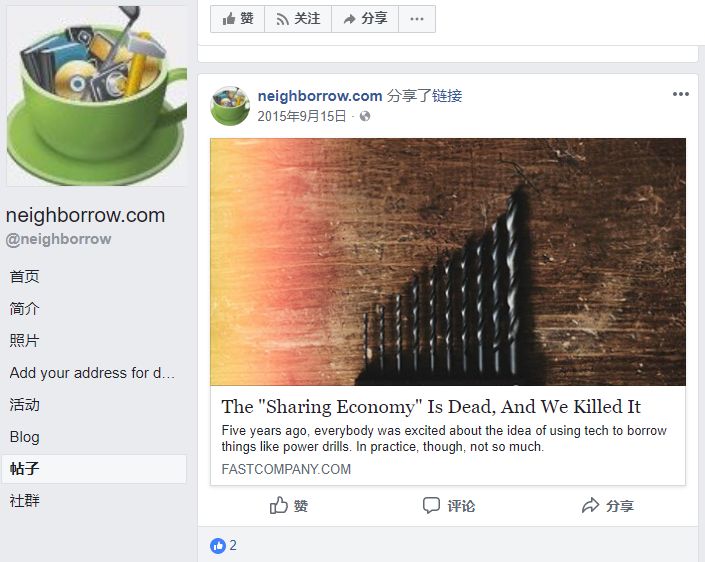Open the page's three-dots more options button
The height and width of the screenshot is (562, 705).
(x=417, y=19)
